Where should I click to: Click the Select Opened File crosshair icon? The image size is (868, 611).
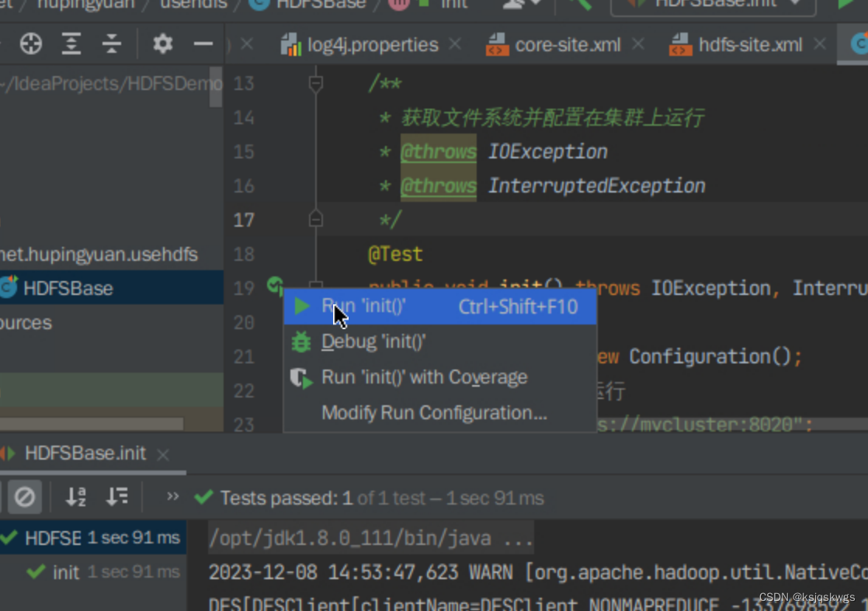pyautogui.click(x=31, y=43)
